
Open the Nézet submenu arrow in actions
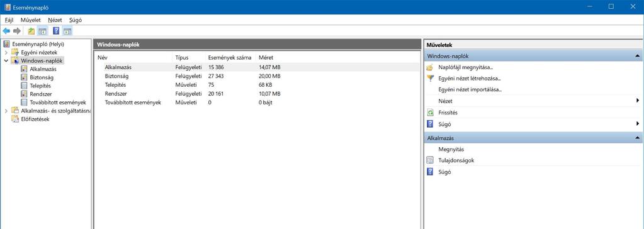[x=638, y=101]
